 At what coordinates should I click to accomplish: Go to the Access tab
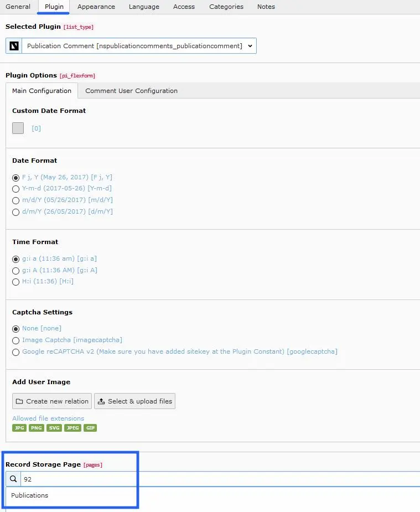coord(184,7)
